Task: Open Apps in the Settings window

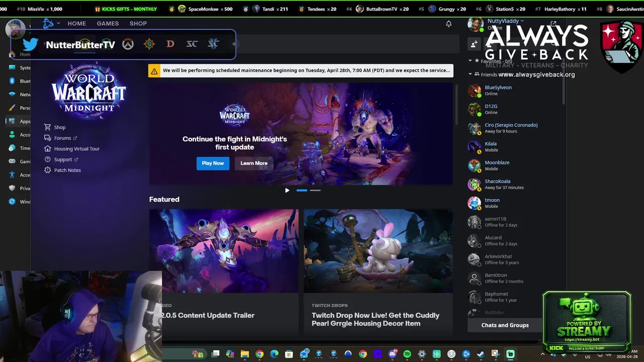Action: (19, 121)
